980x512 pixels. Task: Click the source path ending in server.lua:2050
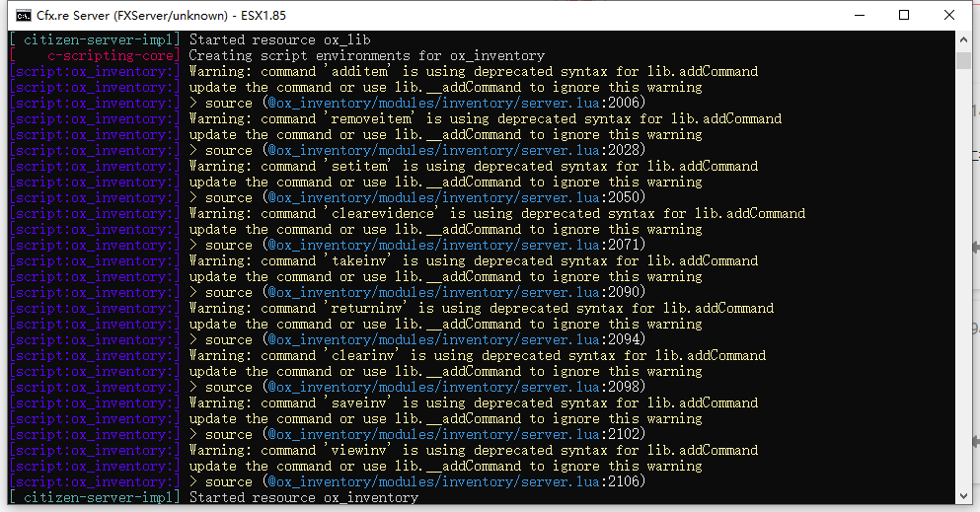tap(454, 198)
